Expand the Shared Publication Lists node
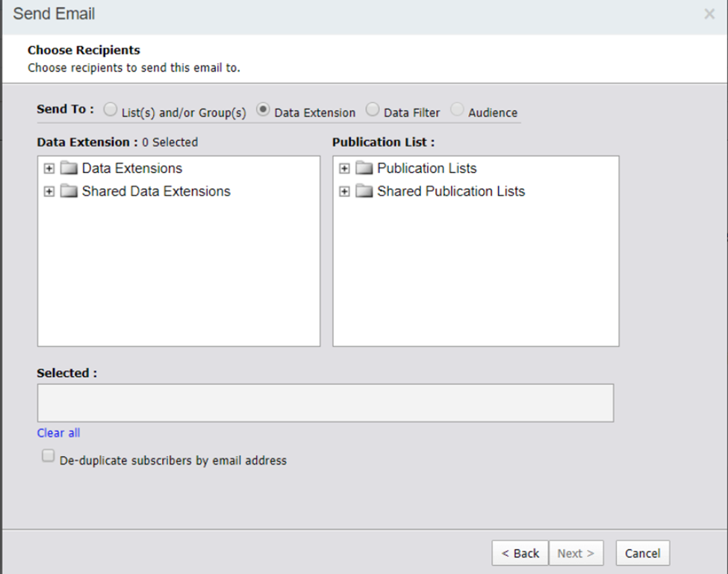This screenshot has width=728, height=574. [344, 192]
